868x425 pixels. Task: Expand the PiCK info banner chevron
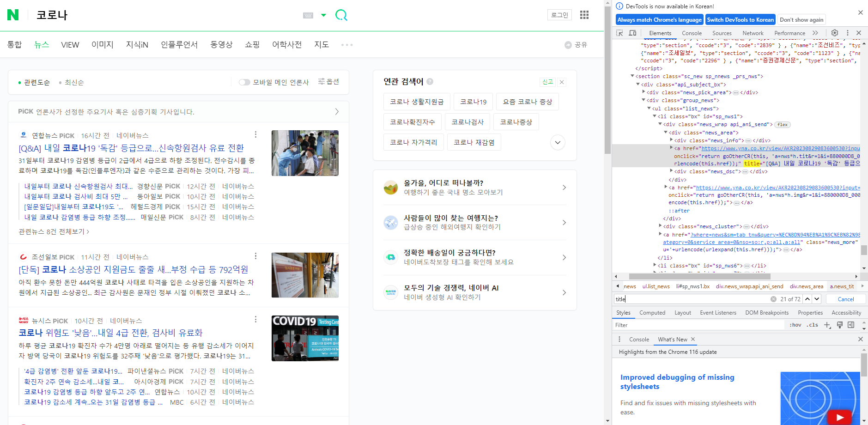337,112
